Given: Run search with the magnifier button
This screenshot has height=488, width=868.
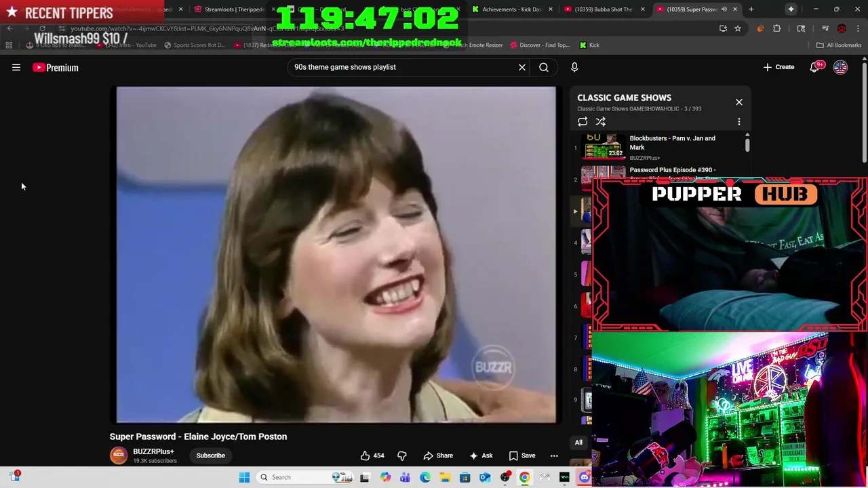Looking at the screenshot, I should [544, 67].
